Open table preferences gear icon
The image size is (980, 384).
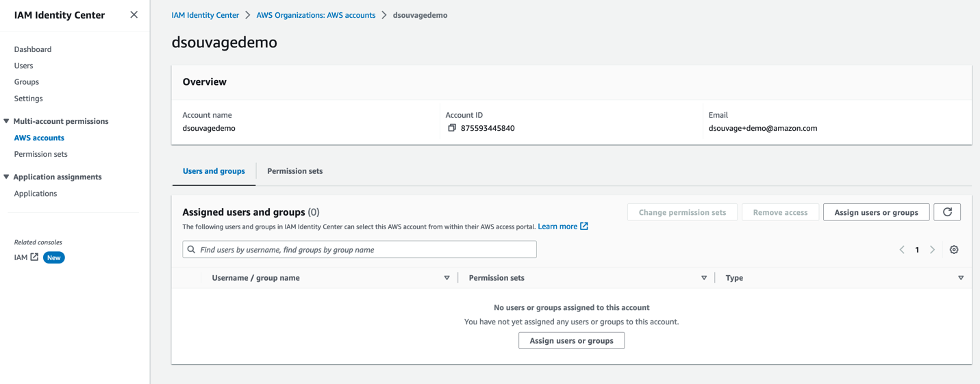(x=954, y=250)
